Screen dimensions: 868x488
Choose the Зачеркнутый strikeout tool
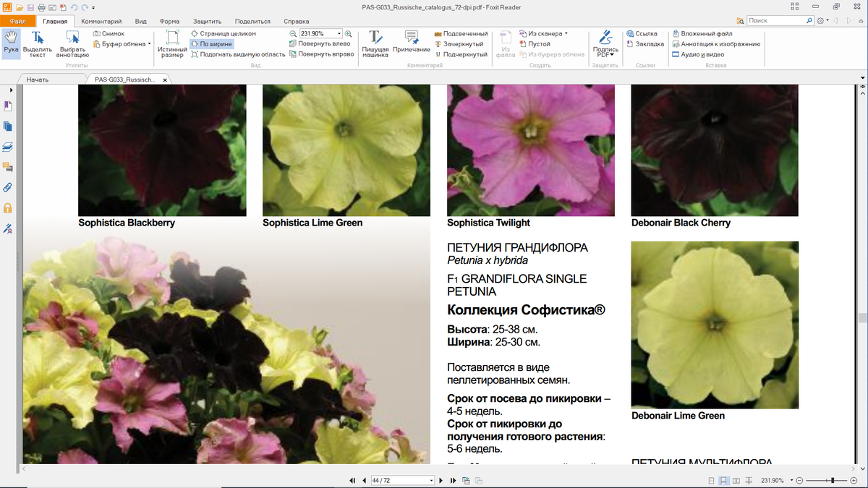[459, 43]
